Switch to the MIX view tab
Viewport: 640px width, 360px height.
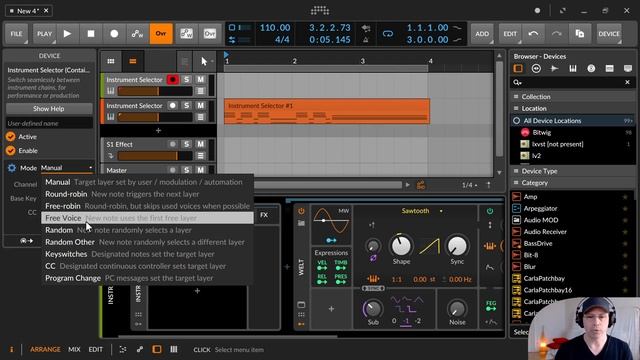pos(74,349)
